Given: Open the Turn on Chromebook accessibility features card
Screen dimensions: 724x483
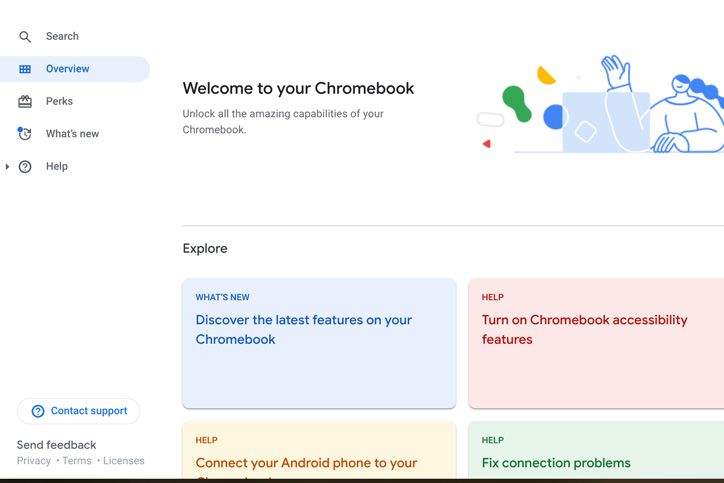Looking at the screenshot, I should (x=596, y=343).
